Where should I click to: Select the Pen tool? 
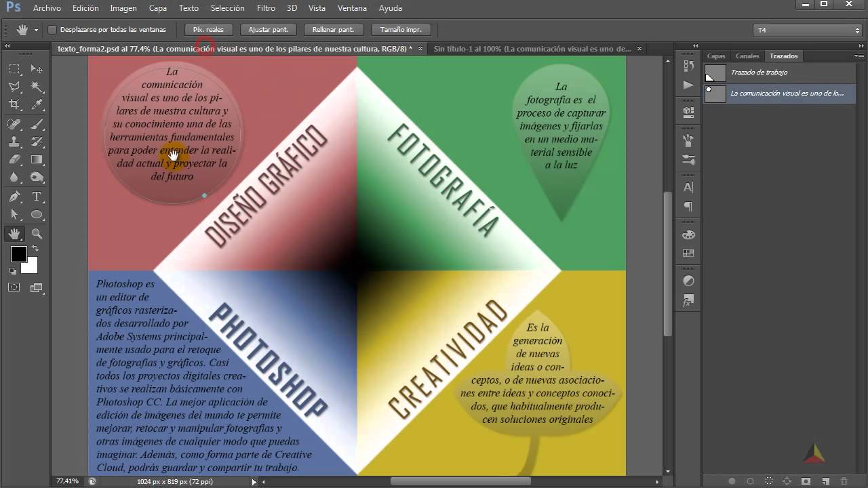click(x=14, y=197)
